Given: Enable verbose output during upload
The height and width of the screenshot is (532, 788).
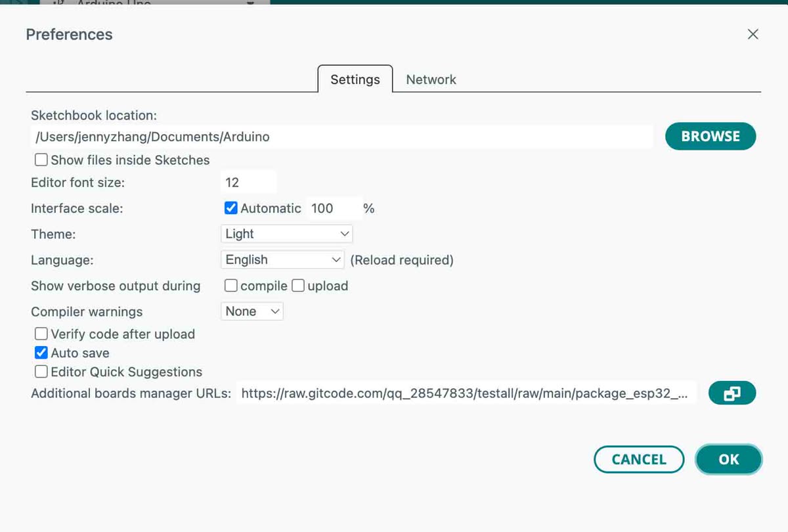Looking at the screenshot, I should [298, 286].
